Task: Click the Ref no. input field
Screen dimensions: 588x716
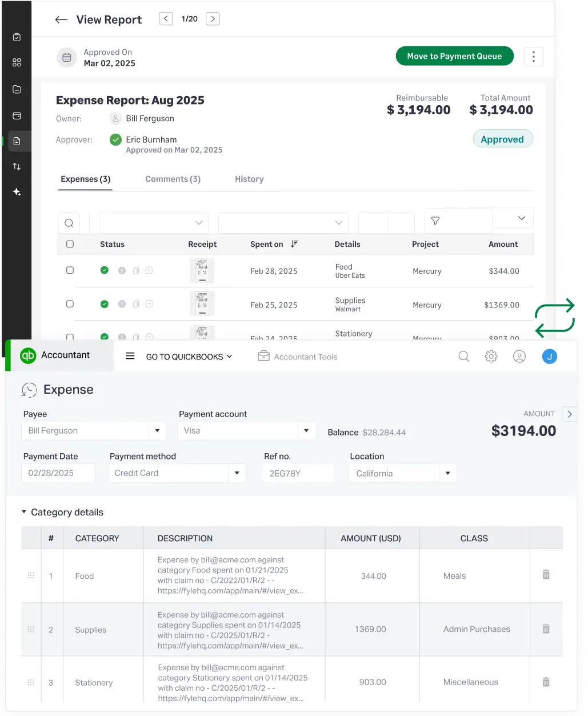Action: (297, 473)
